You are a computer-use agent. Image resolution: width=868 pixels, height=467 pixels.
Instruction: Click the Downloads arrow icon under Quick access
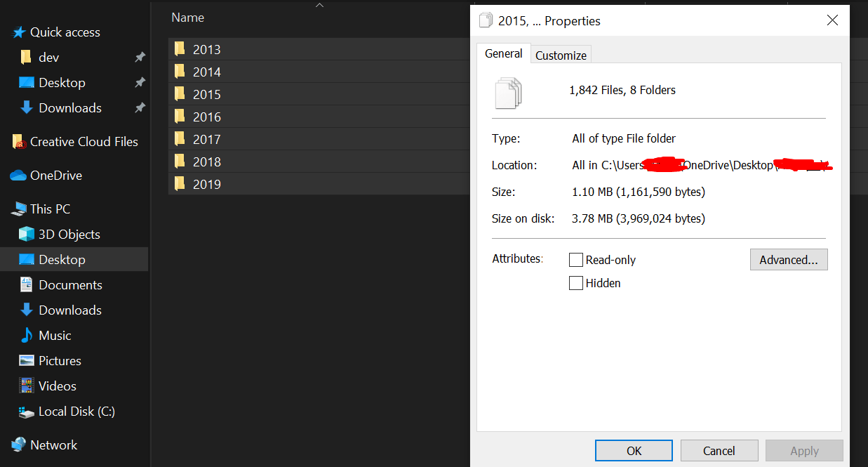27,108
